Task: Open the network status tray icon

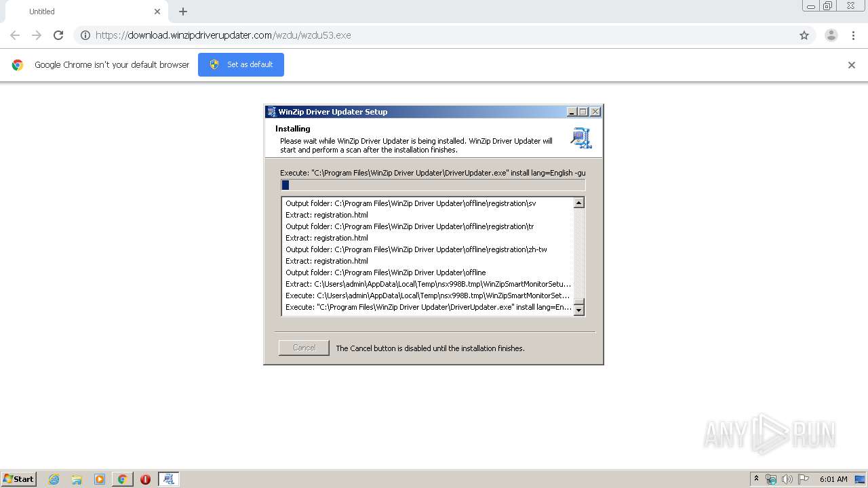Action: [771, 479]
